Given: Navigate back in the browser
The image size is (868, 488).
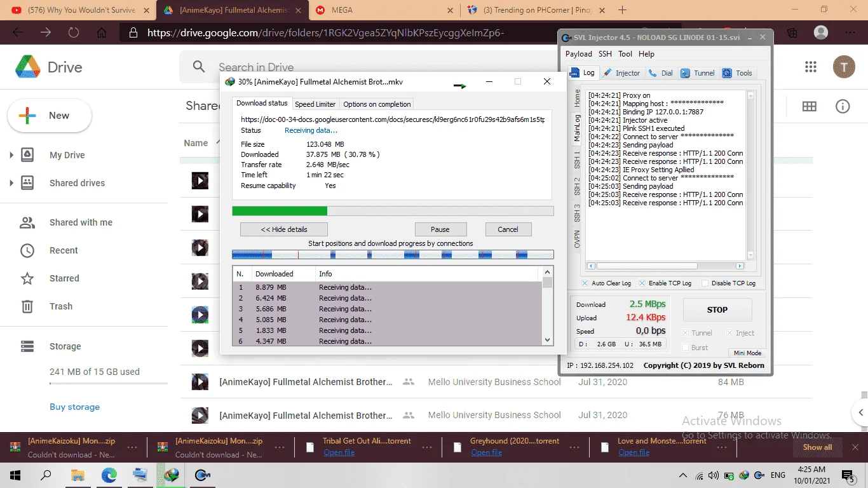Looking at the screenshot, I should tap(18, 32).
